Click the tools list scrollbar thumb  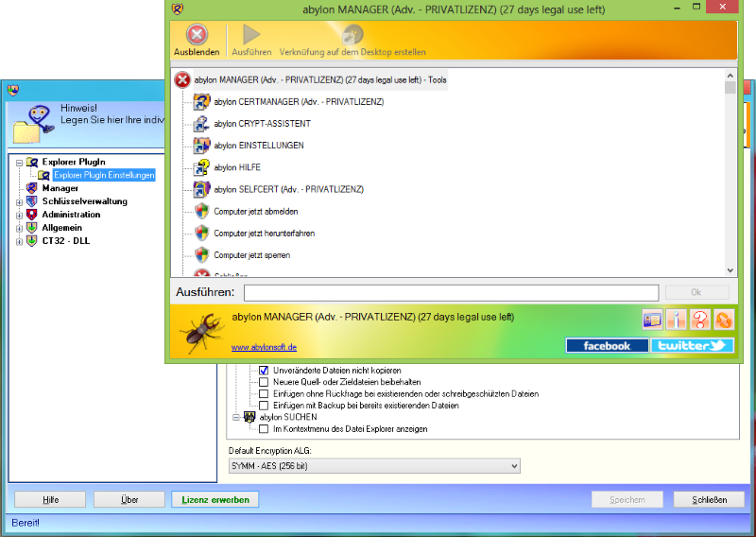pos(730,88)
